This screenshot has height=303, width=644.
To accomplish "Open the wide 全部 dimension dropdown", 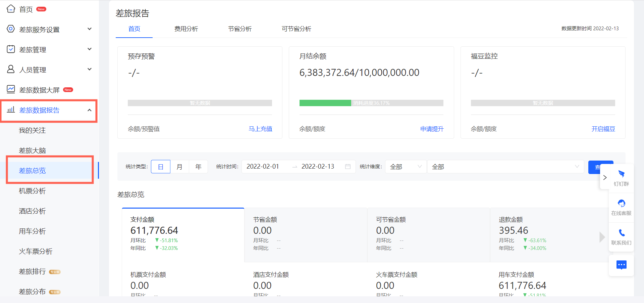I will (505, 167).
